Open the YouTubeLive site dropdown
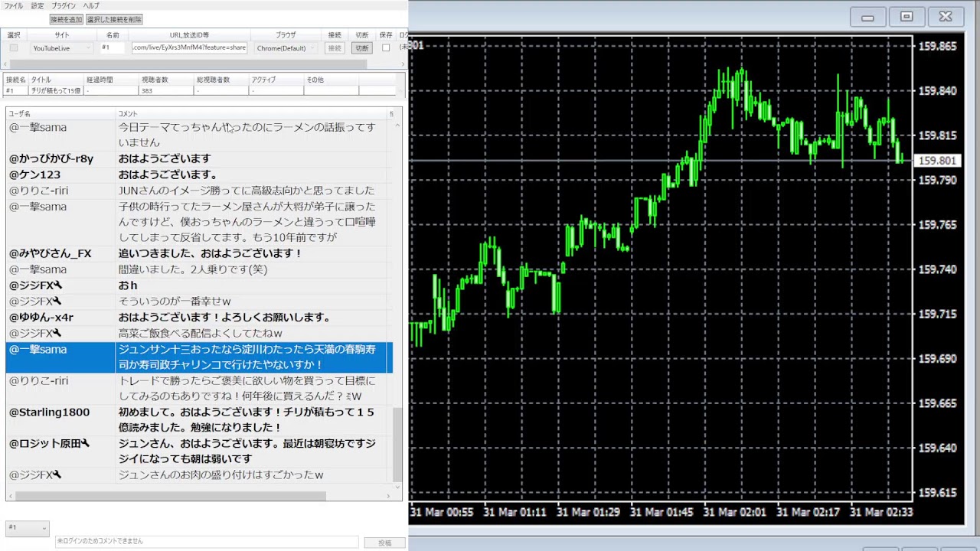The height and width of the screenshot is (551, 980). pyautogui.click(x=61, y=47)
